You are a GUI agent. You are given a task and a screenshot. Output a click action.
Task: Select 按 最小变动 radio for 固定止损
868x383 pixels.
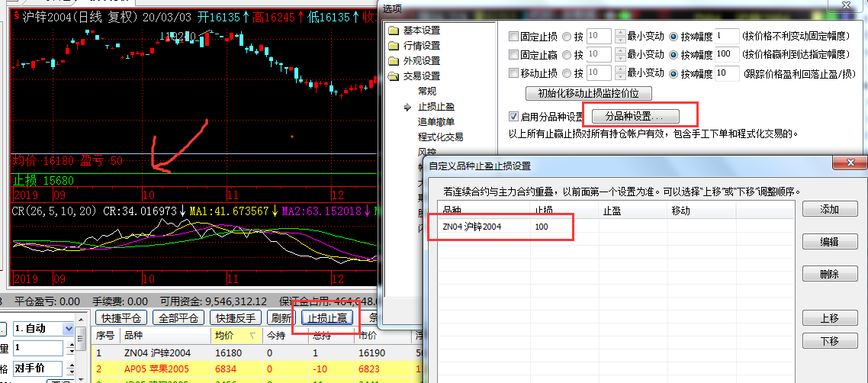(x=567, y=37)
